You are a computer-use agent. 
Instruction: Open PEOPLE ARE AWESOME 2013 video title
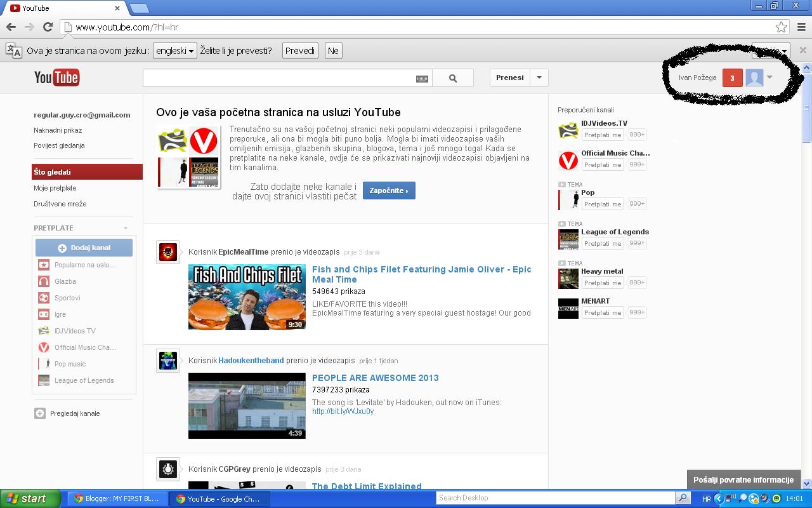(x=376, y=378)
